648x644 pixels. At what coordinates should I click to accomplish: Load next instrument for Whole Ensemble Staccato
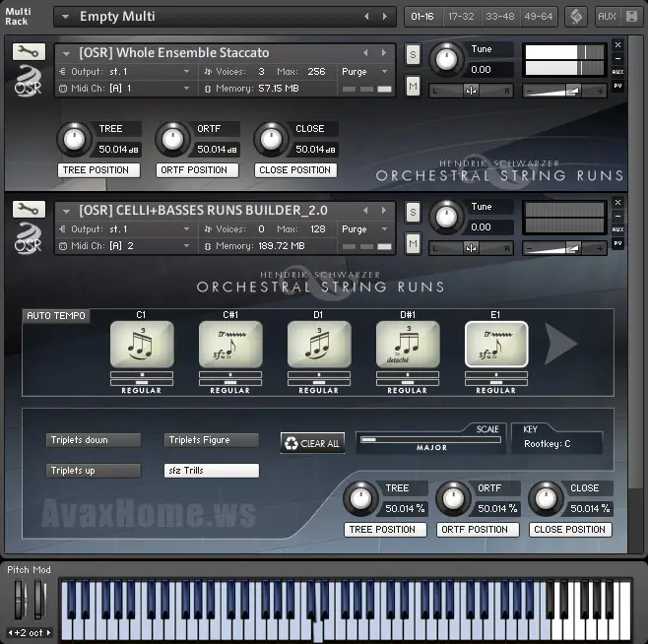coord(384,53)
